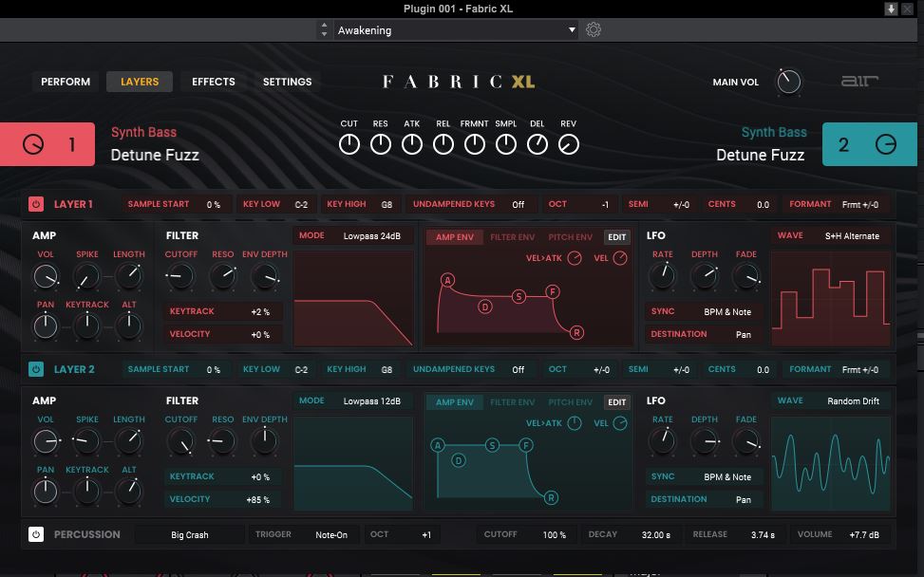Open the plugin settings gear icon
Image resolution: width=924 pixels, height=577 pixels.
[x=594, y=29]
